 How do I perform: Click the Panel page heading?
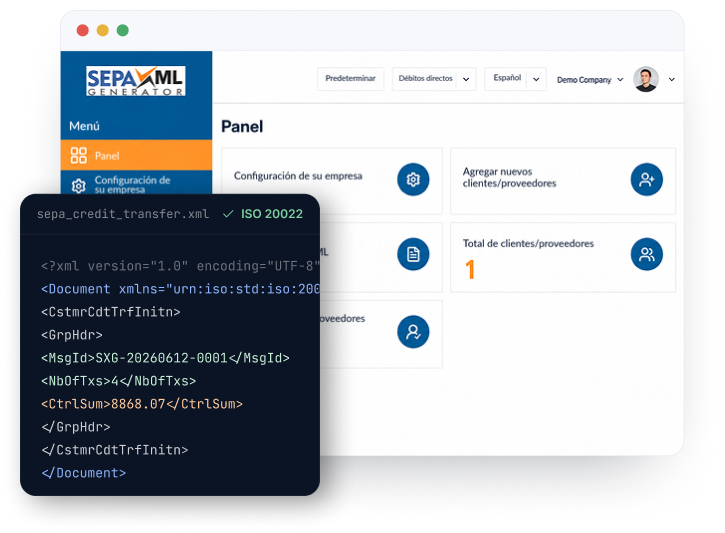242,127
